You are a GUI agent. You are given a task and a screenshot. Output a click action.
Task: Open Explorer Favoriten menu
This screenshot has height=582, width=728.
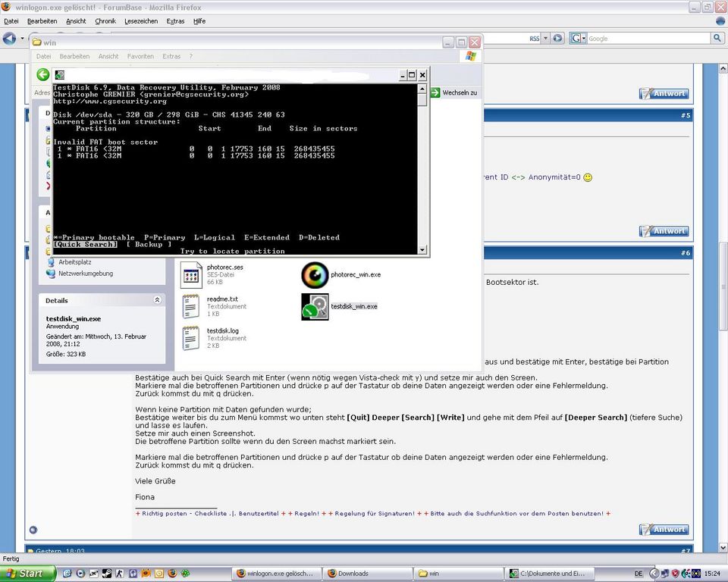coord(140,56)
